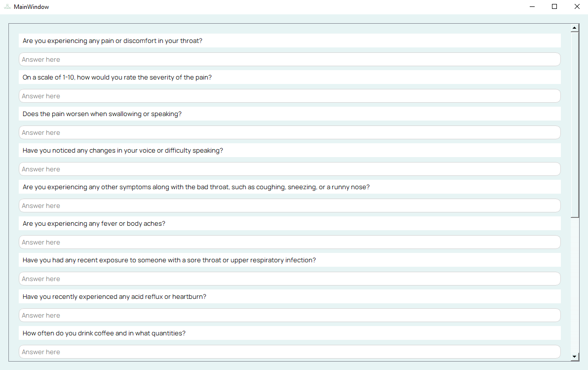Click the vertical scrollbar thumb

[575, 124]
